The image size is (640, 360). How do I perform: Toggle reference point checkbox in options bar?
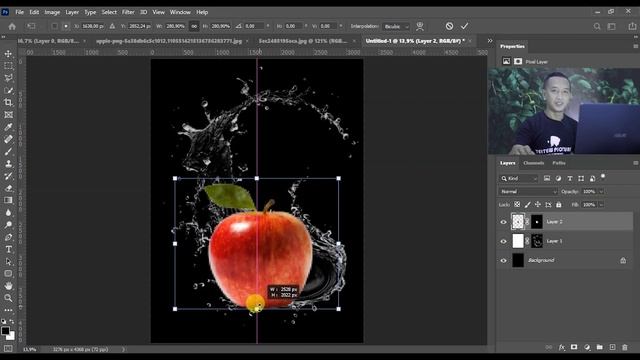[54, 26]
